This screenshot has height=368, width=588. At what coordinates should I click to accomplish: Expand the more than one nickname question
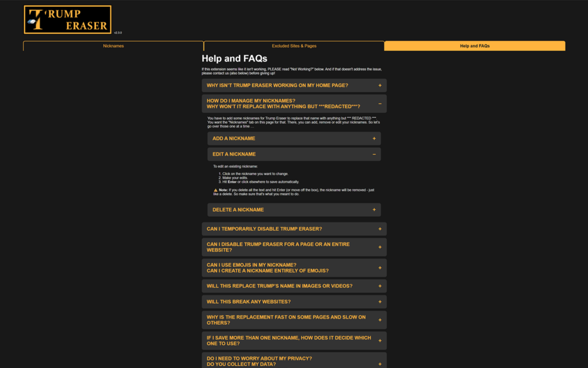294,340
